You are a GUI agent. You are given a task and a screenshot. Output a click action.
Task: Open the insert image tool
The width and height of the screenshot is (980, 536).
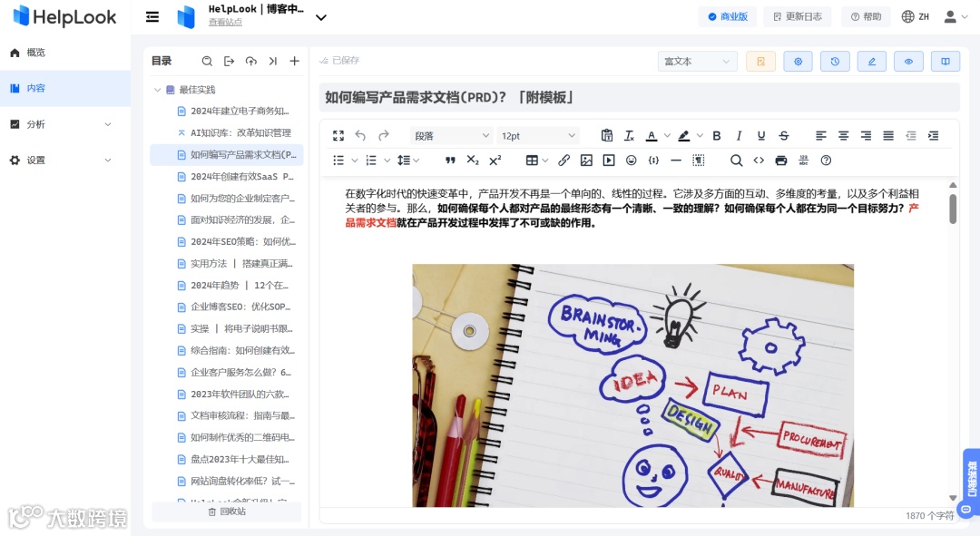pos(585,161)
